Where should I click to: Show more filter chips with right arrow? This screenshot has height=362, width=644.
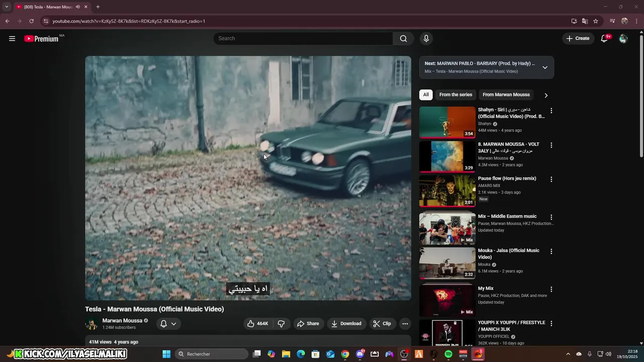point(546,95)
